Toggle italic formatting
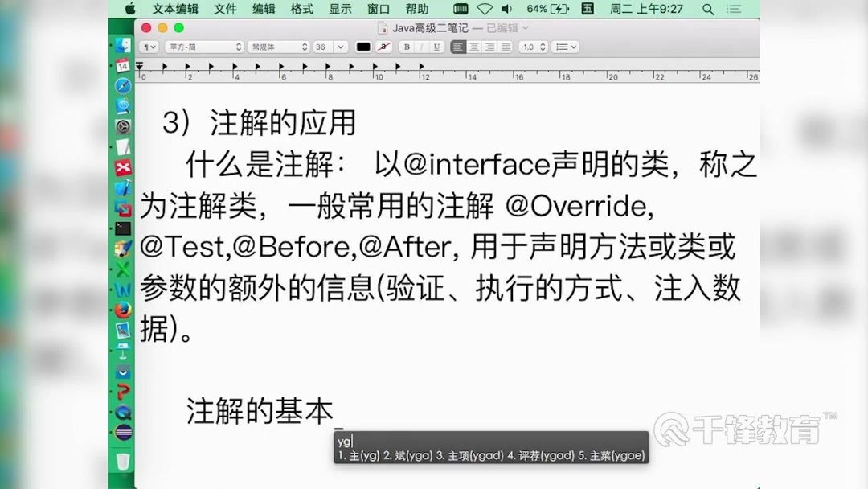Image resolution: width=868 pixels, height=489 pixels. pos(422,47)
